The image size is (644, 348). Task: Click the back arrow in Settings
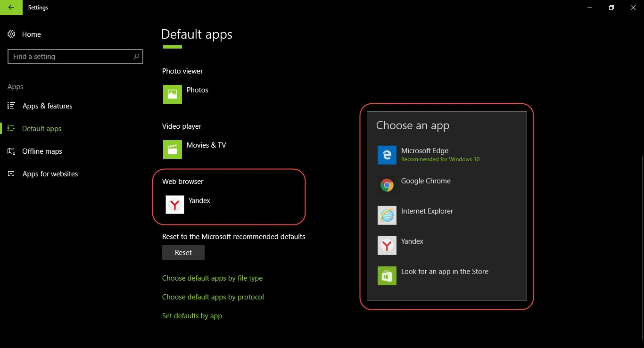(x=11, y=8)
